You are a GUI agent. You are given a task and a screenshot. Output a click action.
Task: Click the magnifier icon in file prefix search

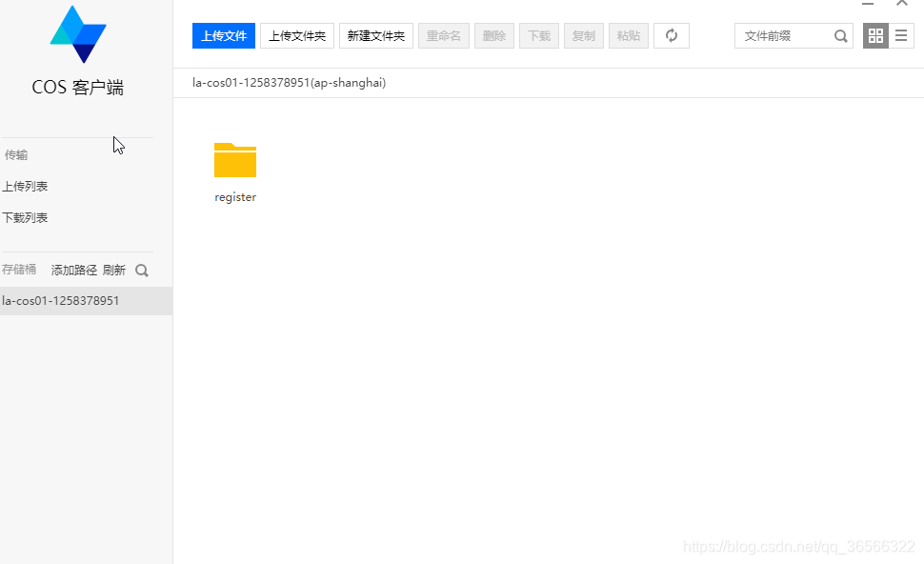pos(841,36)
